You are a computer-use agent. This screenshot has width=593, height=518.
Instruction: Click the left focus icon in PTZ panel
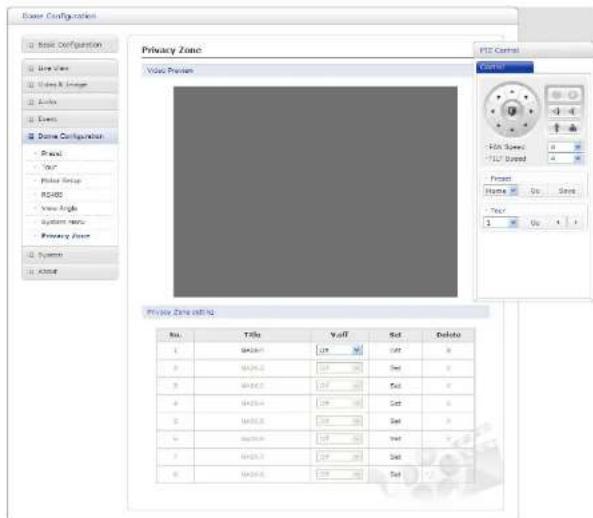[556, 111]
